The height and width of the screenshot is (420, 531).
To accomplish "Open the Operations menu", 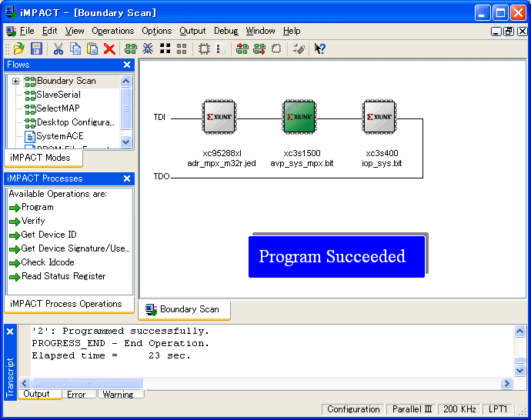I will tap(113, 31).
